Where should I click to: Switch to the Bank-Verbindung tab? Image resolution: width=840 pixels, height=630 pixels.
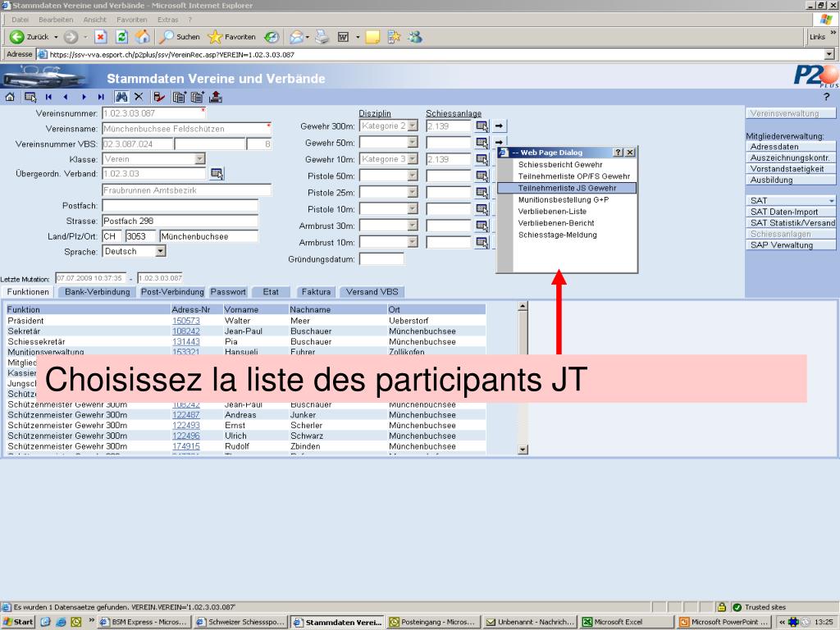click(97, 292)
